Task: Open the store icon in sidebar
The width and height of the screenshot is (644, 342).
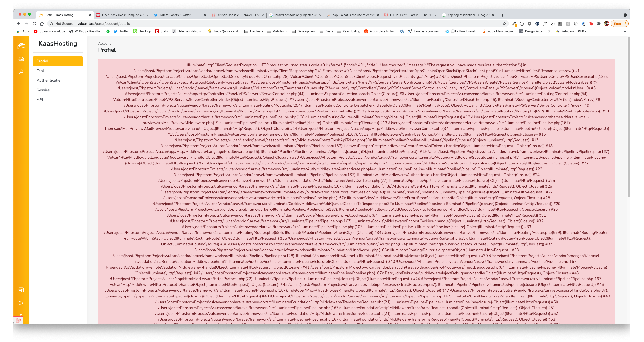Action: (x=21, y=290)
